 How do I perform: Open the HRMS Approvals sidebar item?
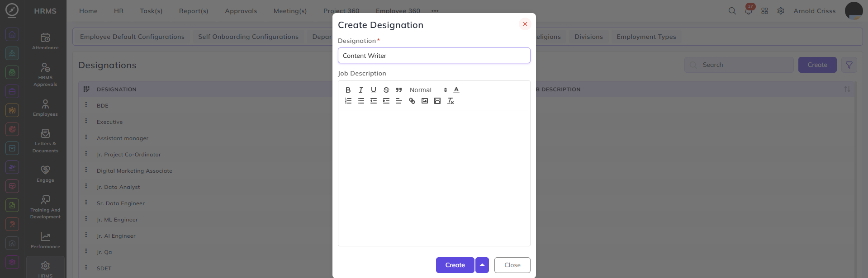click(45, 75)
